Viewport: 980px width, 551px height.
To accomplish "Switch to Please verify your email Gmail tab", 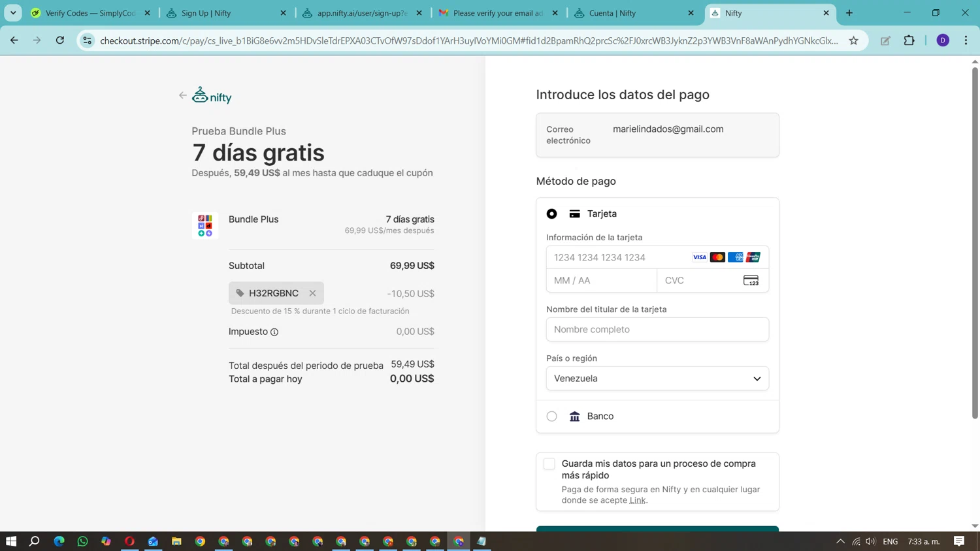I will click(x=498, y=13).
